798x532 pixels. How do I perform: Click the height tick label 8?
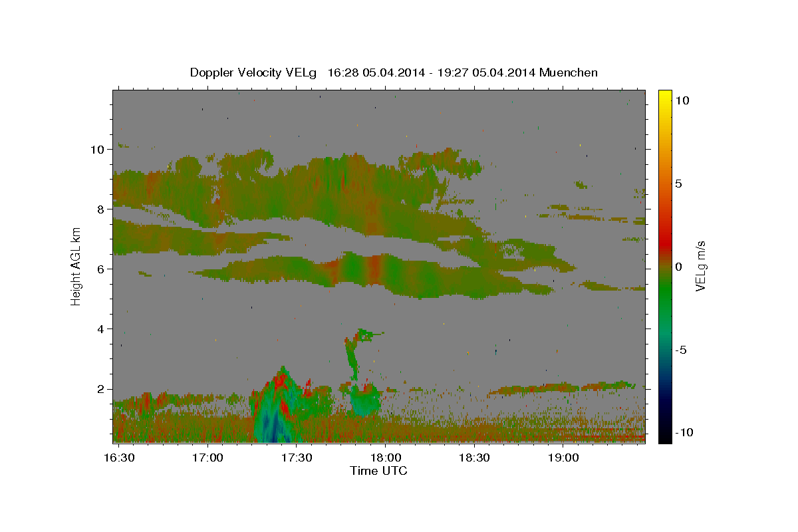pyautogui.click(x=101, y=209)
